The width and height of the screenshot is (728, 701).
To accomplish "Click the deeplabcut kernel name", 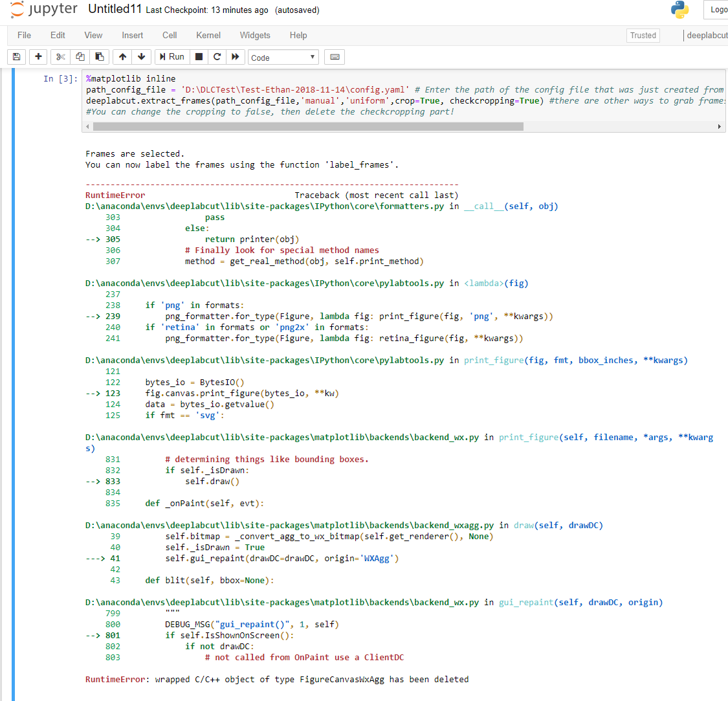I will [707, 36].
